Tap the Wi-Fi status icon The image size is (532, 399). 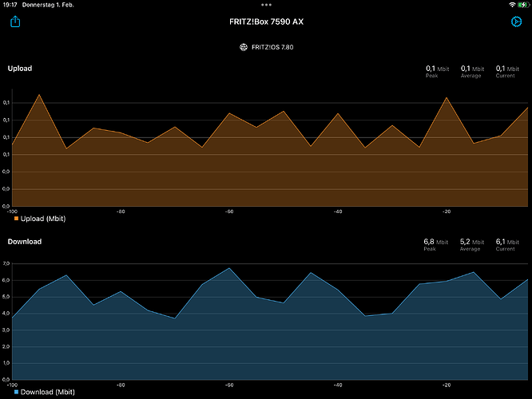click(512, 5)
